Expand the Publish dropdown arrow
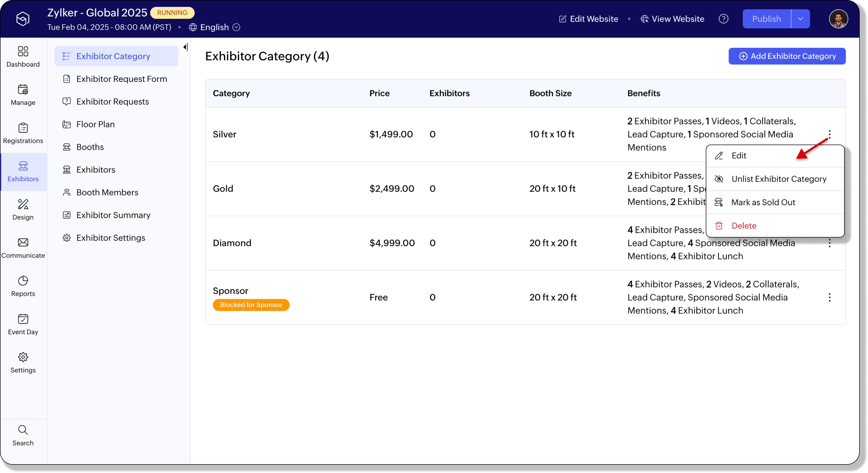The image size is (868, 473). pyautogui.click(x=800, y=19)
